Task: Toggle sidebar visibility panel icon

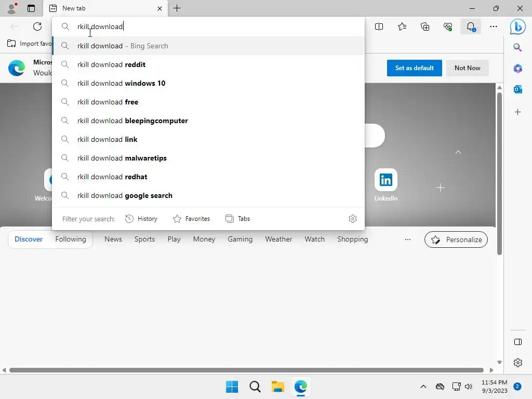Action: coord(518,342)
